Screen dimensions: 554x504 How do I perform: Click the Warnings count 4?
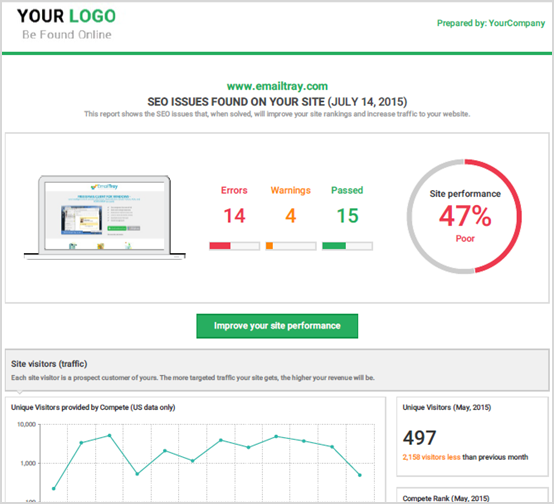coord(290,216)
